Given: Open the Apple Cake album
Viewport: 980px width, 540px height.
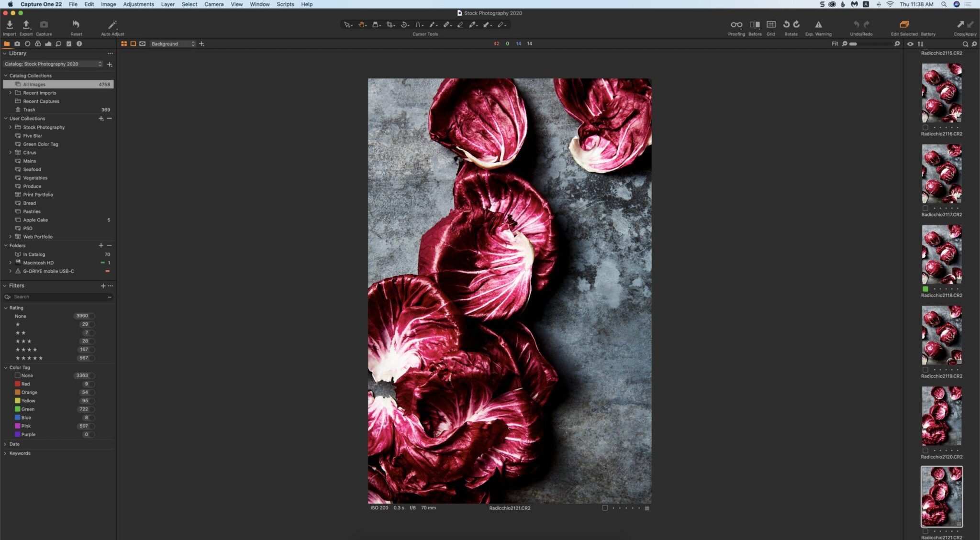Looking at the screenshot, I should (x=35, y=220).
